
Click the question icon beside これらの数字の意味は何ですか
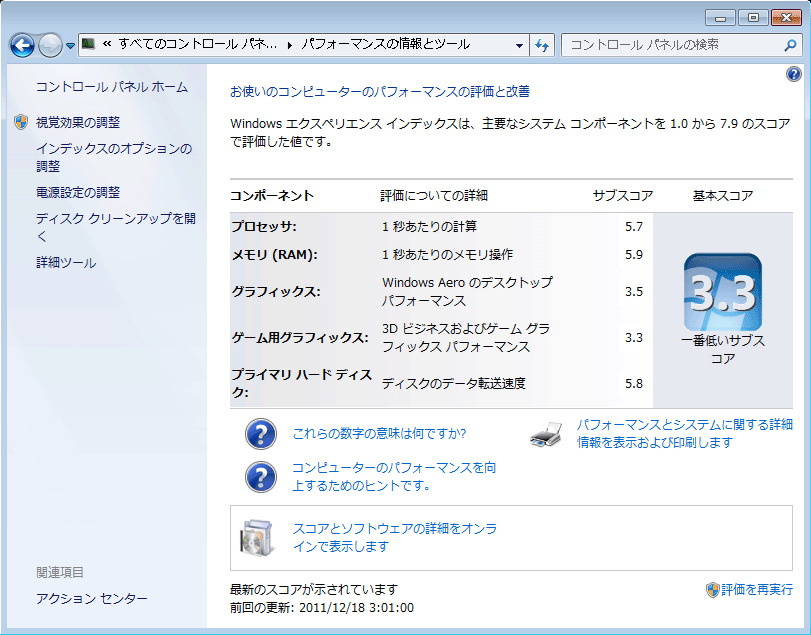260,434
